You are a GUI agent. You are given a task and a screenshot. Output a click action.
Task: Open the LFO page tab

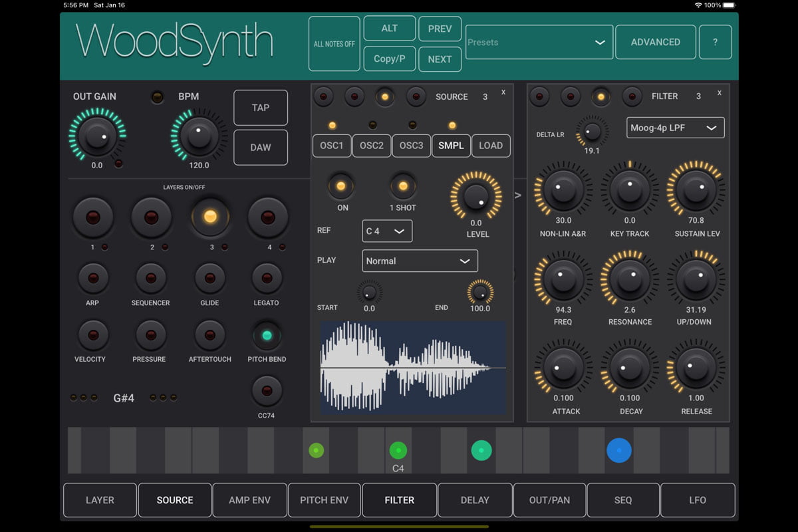click(x=698, y=500)
